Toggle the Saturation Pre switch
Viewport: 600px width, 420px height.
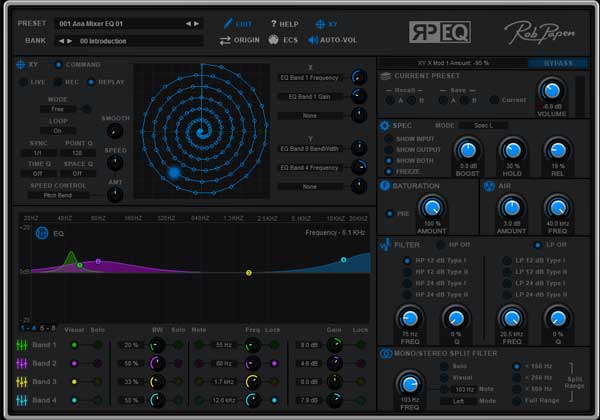[x=390, y=213]
